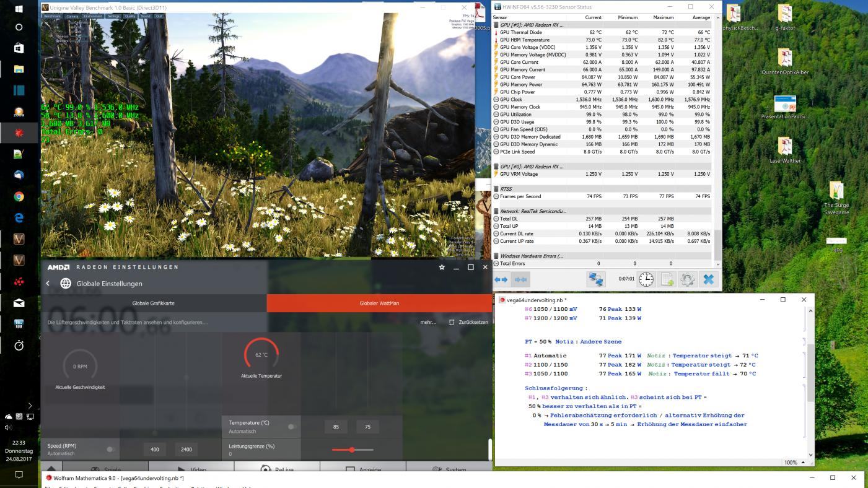Click the log file icon in HWiNFO

click(667, 279)
